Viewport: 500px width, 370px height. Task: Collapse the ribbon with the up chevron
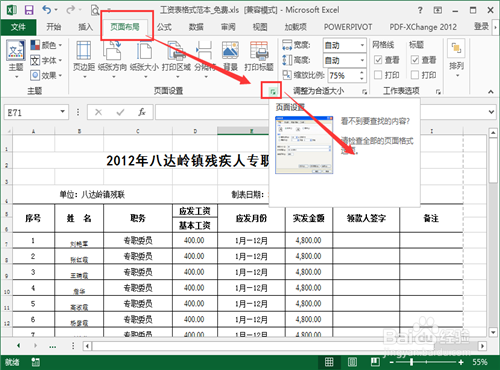tap(491, 92)
